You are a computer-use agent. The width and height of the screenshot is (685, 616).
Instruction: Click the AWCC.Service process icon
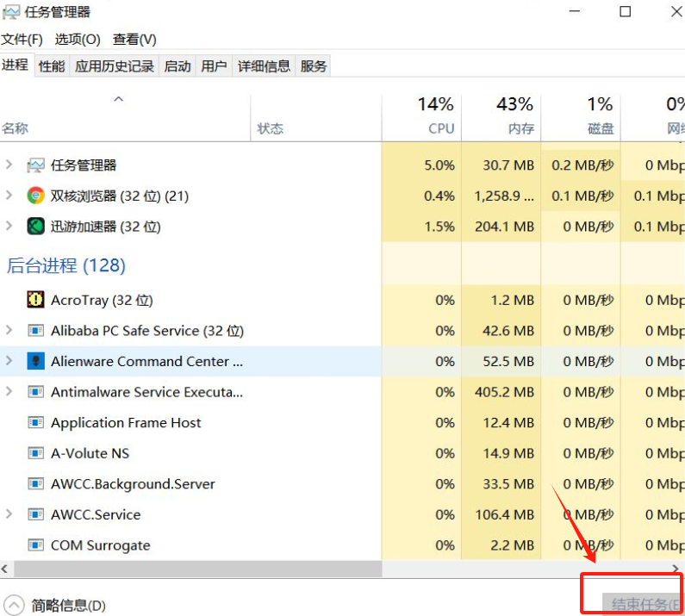pyautogui.click(x=35, y=514)
